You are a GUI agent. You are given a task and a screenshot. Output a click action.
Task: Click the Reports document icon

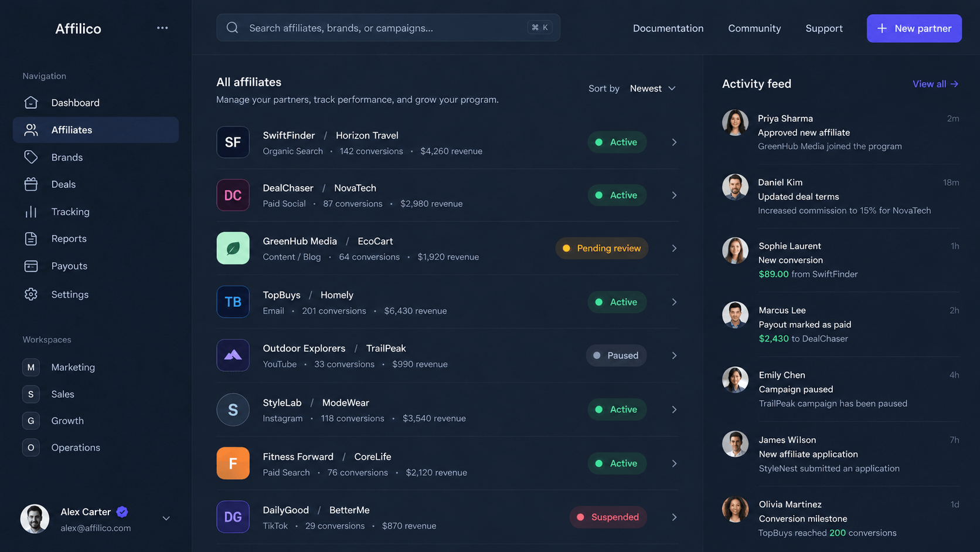31,239
